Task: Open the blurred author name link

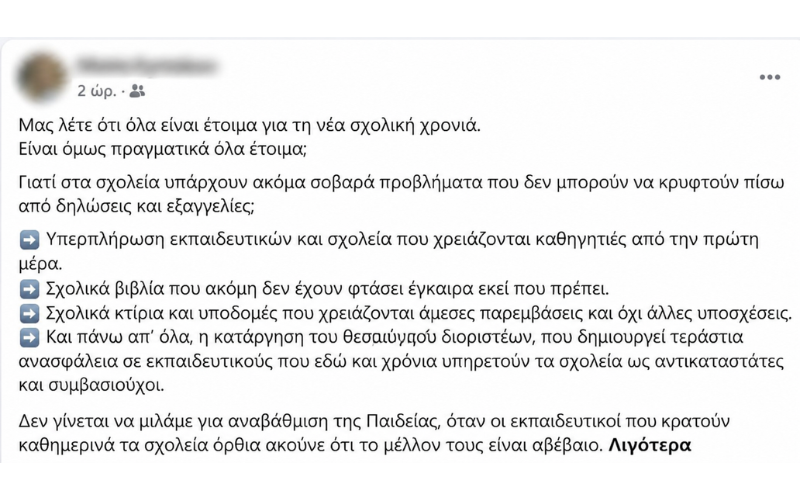Action: [146, 66]
